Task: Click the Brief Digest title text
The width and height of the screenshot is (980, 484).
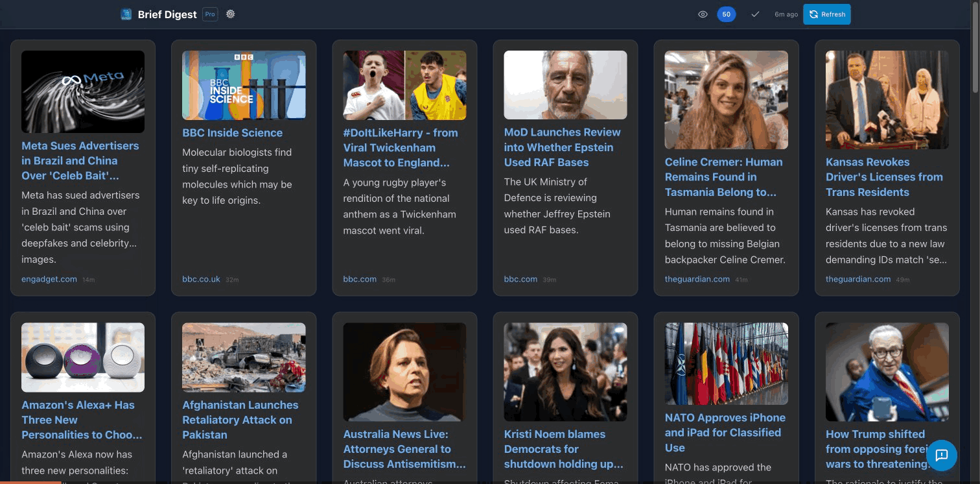Action: click(x=167, y=14)
